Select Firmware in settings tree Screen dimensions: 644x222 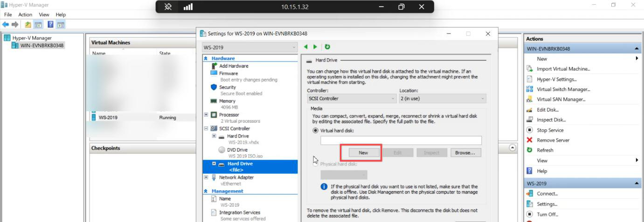(229, 74)
